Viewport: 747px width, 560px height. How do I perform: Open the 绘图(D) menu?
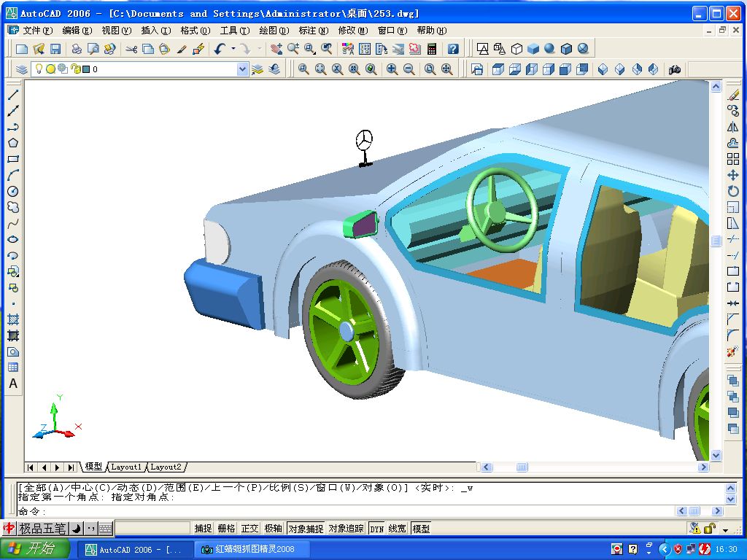[274, 31]
